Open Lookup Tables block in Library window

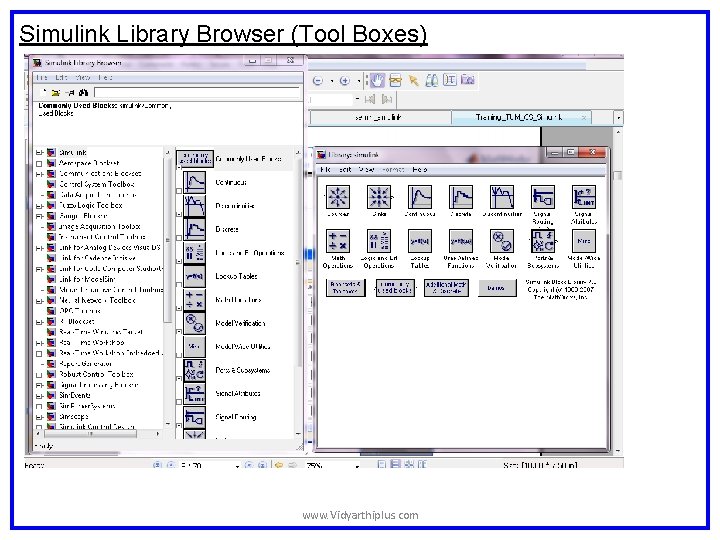click(x=420, y=241)
